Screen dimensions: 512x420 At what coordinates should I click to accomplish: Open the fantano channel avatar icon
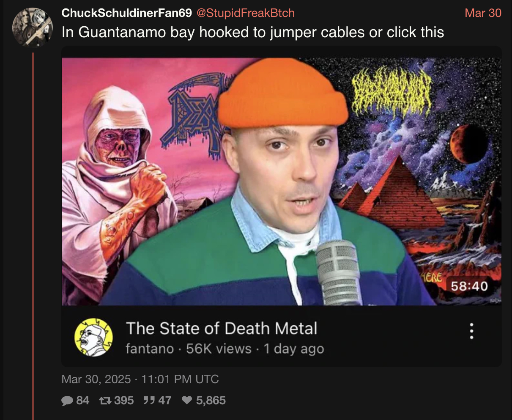93,337
